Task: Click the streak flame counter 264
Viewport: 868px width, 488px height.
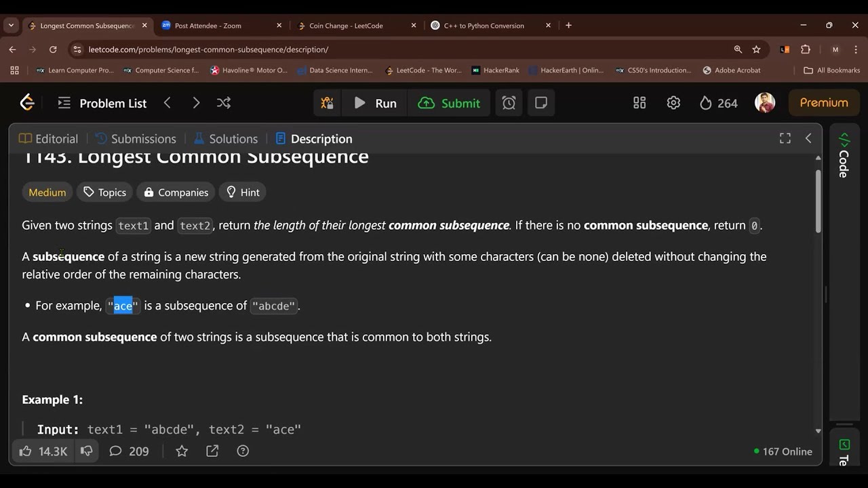Action: pyautogui.click(x=718, y=103)
